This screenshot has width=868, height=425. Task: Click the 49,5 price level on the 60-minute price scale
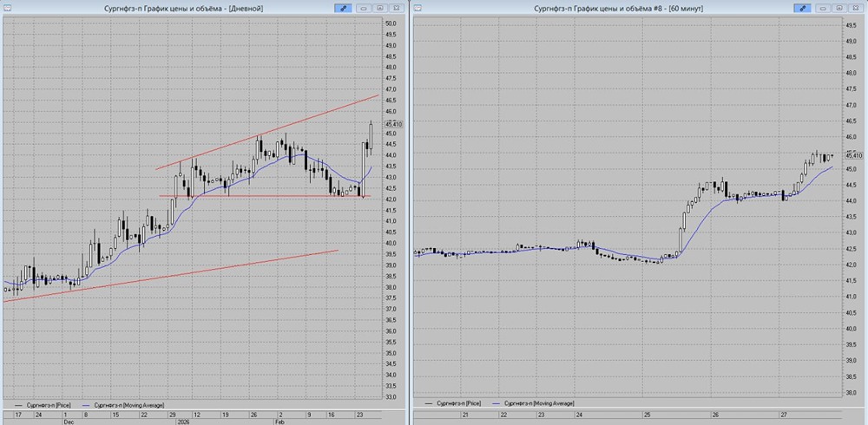point(852,25)
